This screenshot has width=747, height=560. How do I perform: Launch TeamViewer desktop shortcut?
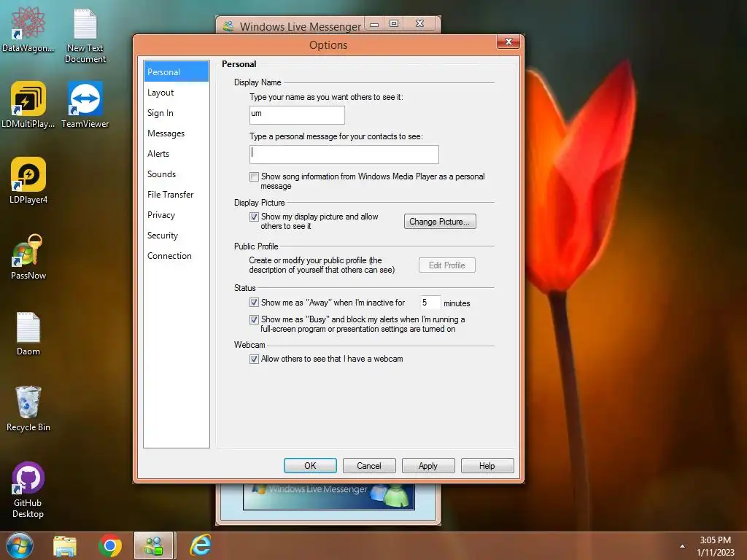pos(85,105)
